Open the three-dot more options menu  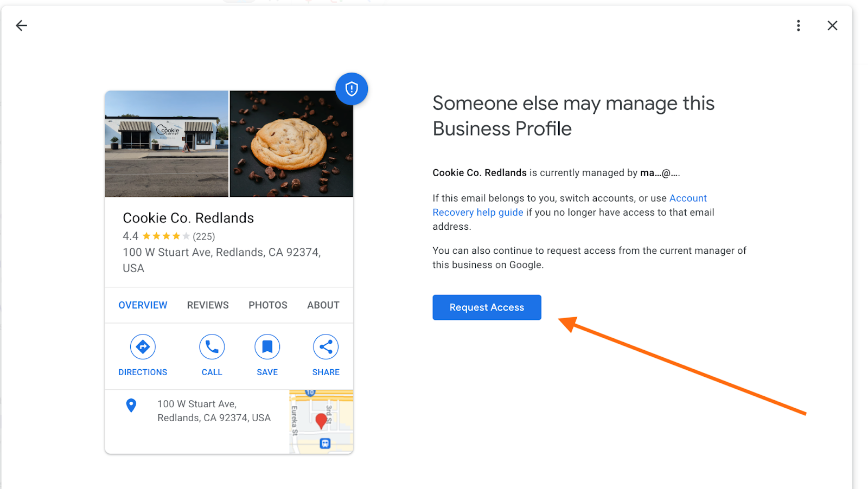coord(798,25)
